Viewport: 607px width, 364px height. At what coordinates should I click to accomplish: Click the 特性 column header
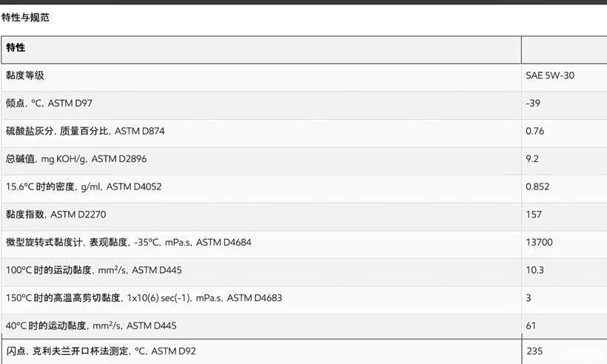coord(16,48)
